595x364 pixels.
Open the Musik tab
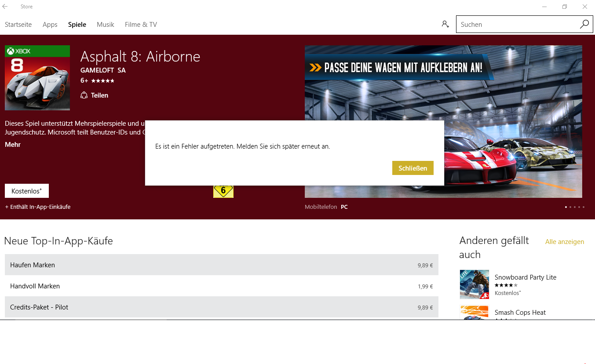click(106, 25)
